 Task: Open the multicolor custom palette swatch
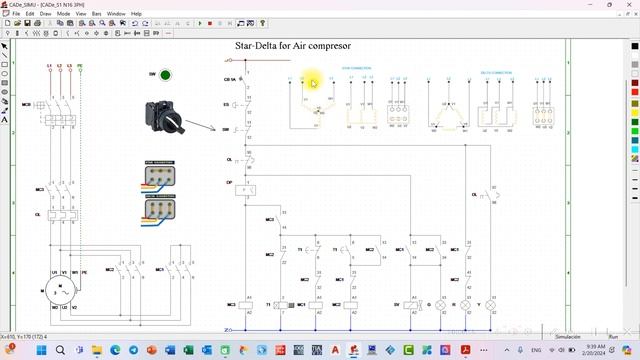point(635,159)
